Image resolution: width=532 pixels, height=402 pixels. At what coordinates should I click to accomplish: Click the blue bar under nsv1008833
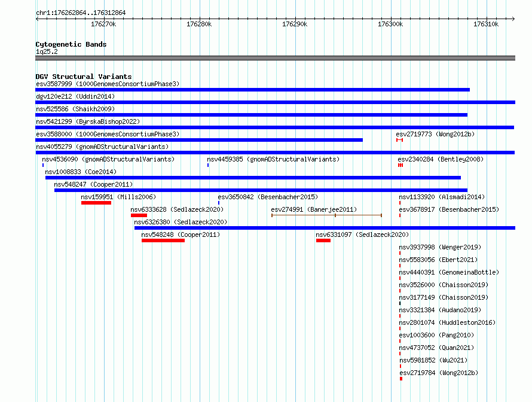[x=253, y=178]
